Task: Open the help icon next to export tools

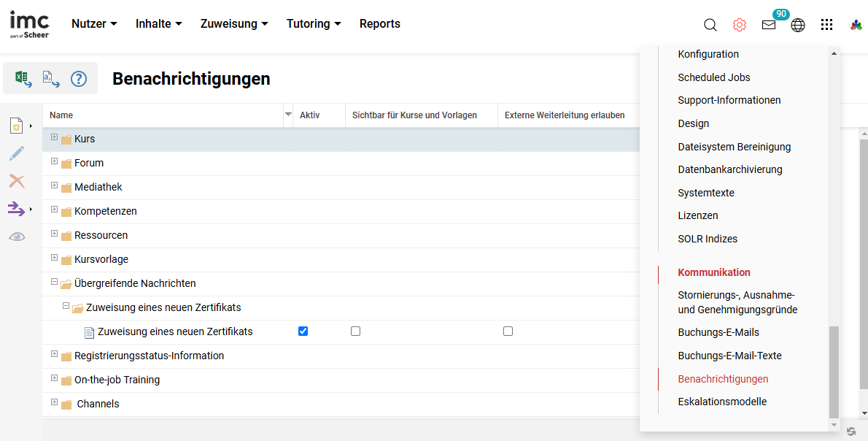Action: [x=78, y=79]
